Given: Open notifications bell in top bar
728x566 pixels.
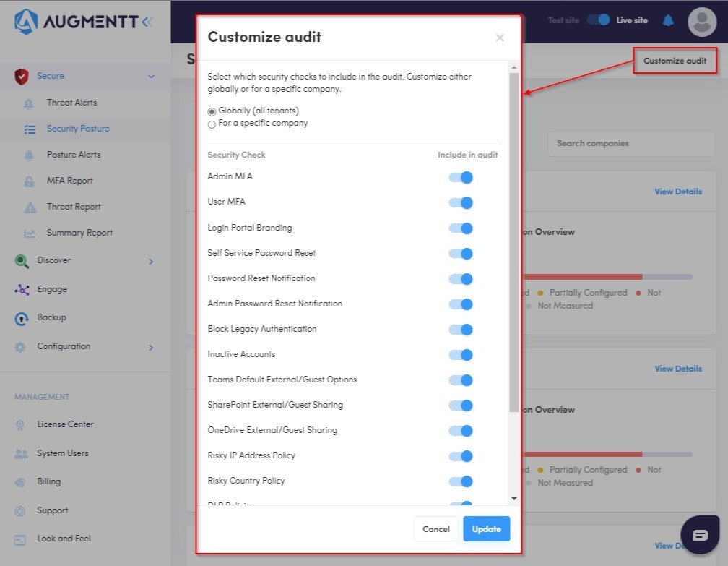Looking at the screenshot, I should pyautogui.click(x=668, y=20).
